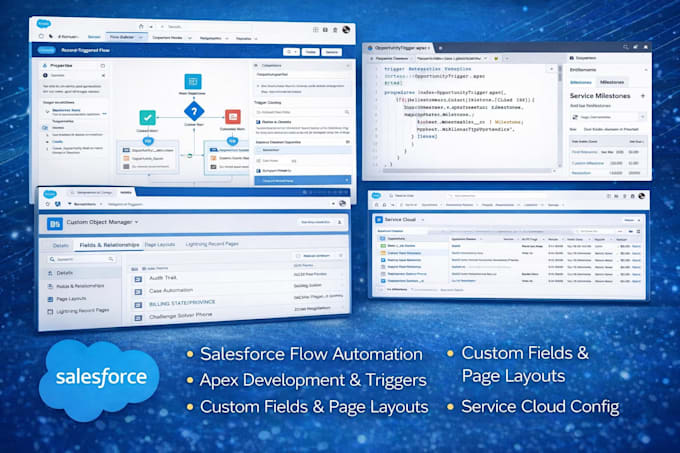Open Lightning Record Pages in sidebar
The height and width of the screenshot is (453, 680).
83,311
